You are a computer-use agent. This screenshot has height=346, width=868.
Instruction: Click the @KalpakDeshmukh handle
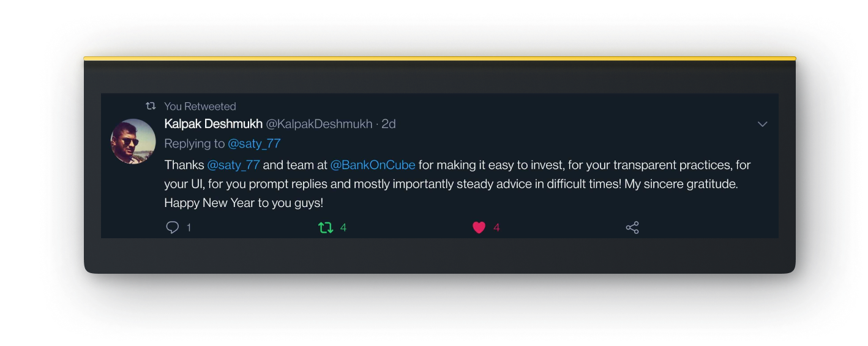pyautogui.click(x=319, y=124)
